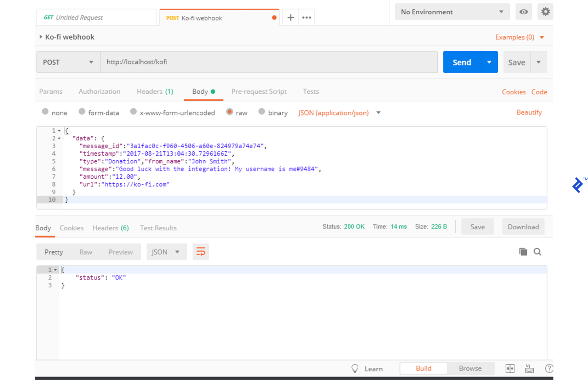
Task: Hide variable values with the eye icon
Action: coord(523,11)
